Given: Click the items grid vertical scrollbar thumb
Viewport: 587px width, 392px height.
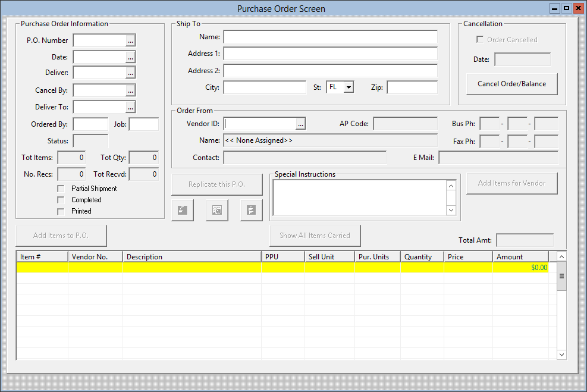Looking at the screenshot, I should point(561,276).
